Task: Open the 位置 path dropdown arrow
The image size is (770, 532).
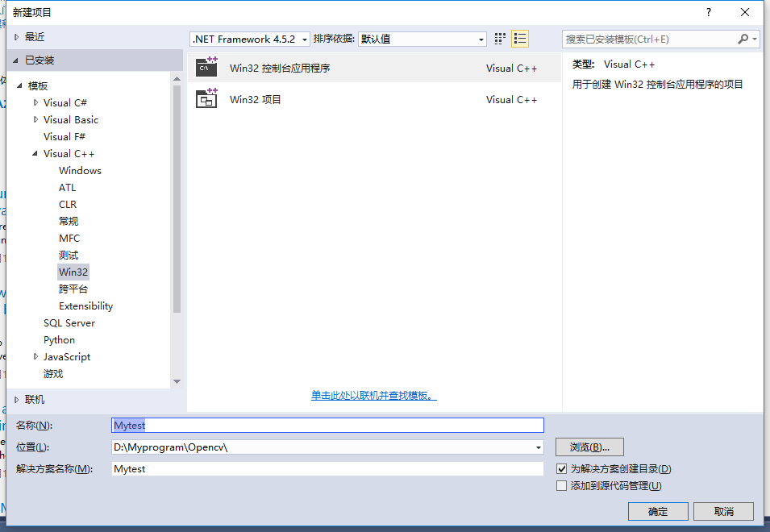Action: (538, 447)
